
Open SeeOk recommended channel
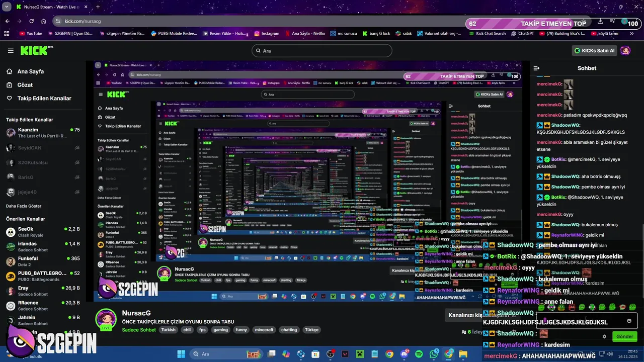pyautogui.click(x=42, y=232)
